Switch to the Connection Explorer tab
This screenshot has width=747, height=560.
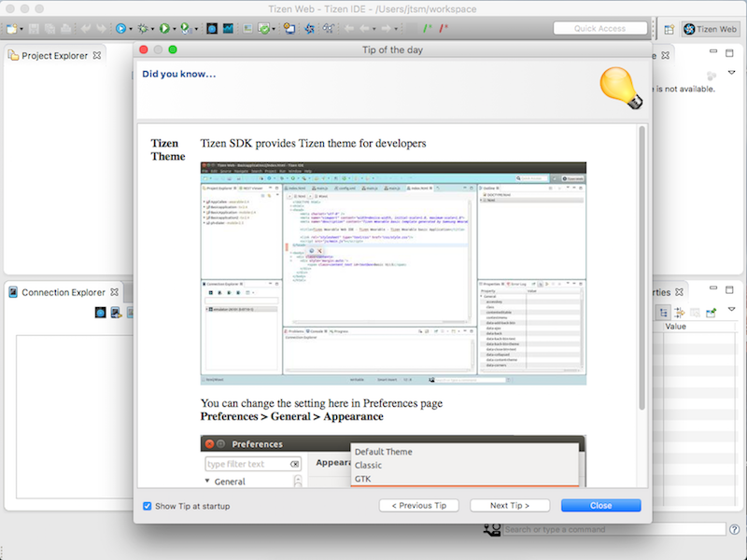(63, 292)
